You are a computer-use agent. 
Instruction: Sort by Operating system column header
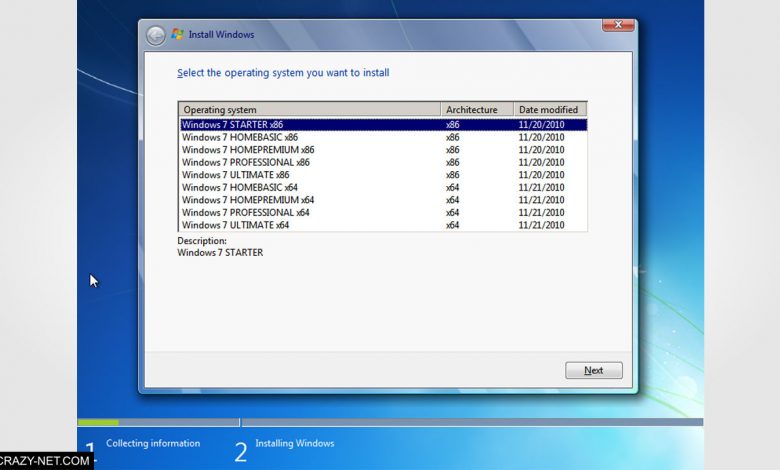pyautogui.click(x=309, y=109)
